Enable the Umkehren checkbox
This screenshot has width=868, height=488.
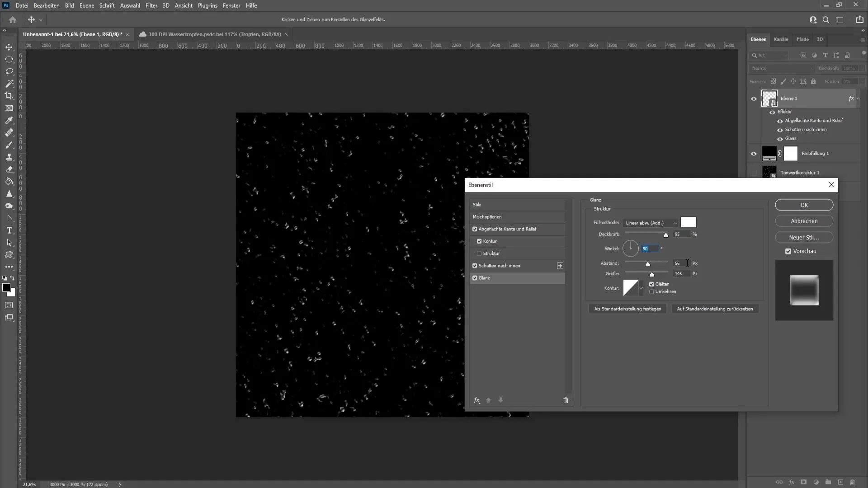pyautogui.click(x=651, y=292)
